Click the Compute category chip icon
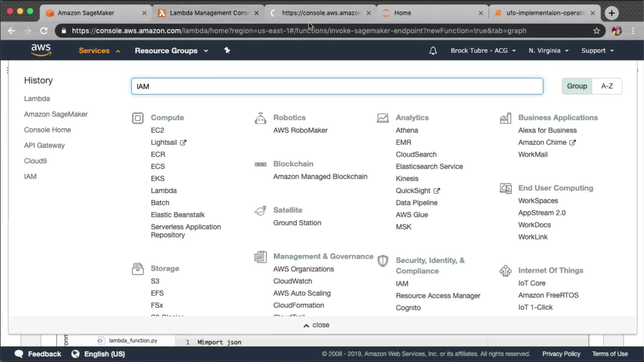 (x=138, y=118)
